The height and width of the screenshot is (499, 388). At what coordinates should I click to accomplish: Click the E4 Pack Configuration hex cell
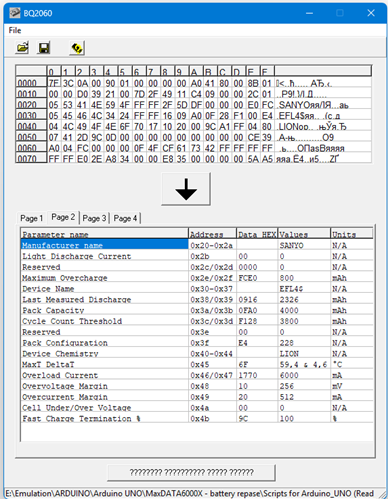click(257, 343)
